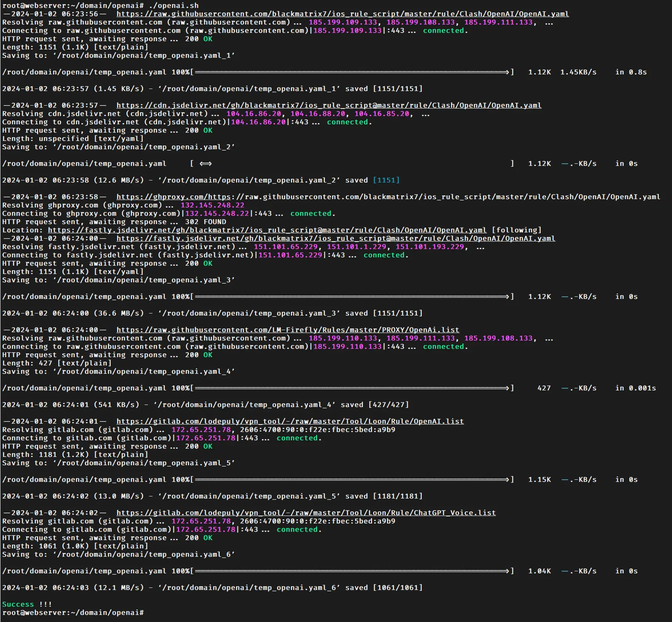
Task: Click 'saved [427/427]' text
Action: (375, 405)
